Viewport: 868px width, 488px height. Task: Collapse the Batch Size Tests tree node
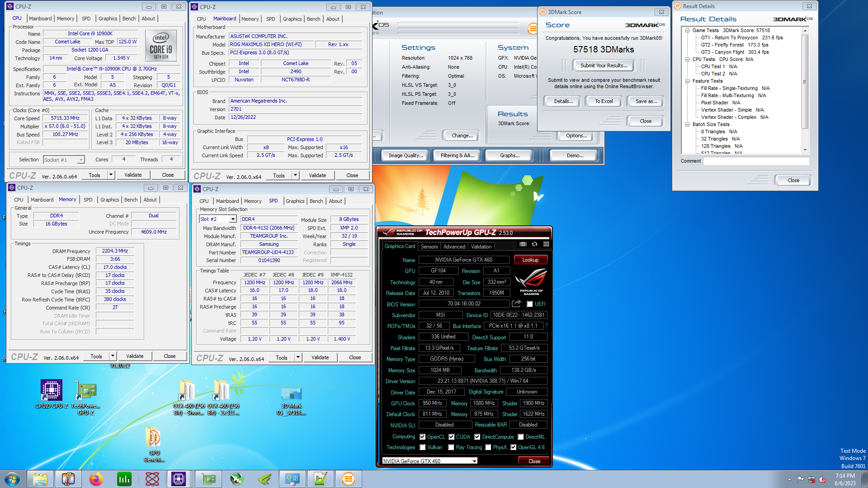(x=687, y=124)
